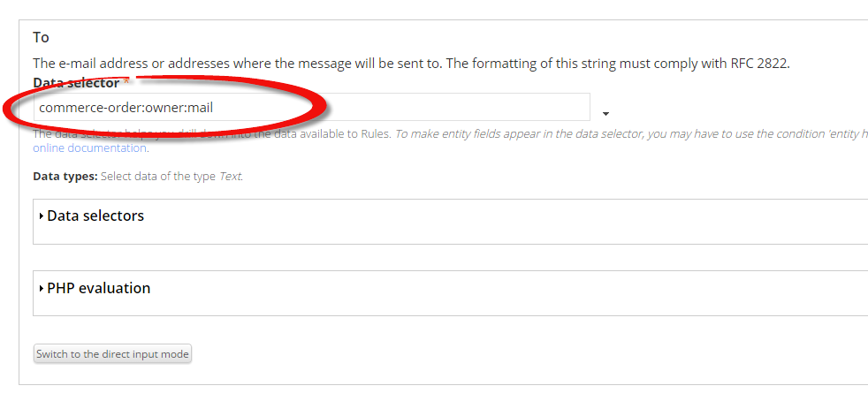Open the dropdown arrow beside the data selector

coord(605,114)
